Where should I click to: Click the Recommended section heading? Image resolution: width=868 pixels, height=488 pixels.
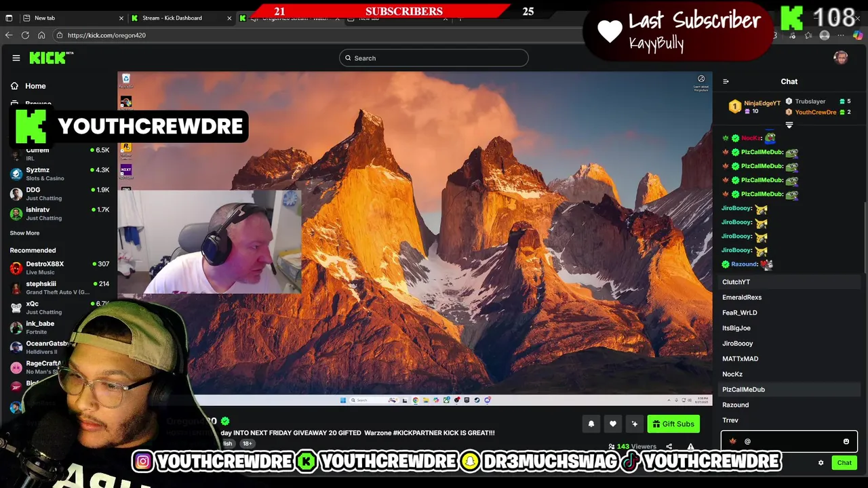[x=33, y=251]
